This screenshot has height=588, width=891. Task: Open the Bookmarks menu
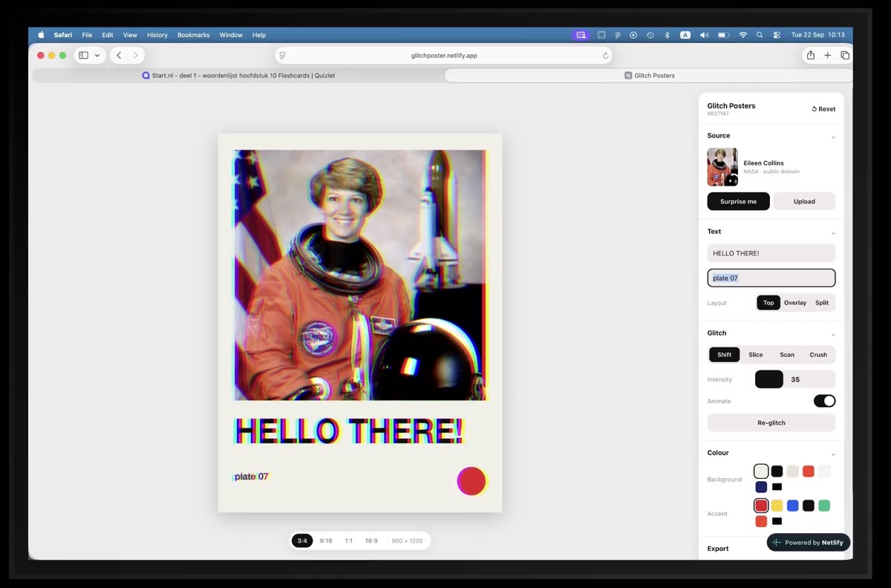(193, 35)
